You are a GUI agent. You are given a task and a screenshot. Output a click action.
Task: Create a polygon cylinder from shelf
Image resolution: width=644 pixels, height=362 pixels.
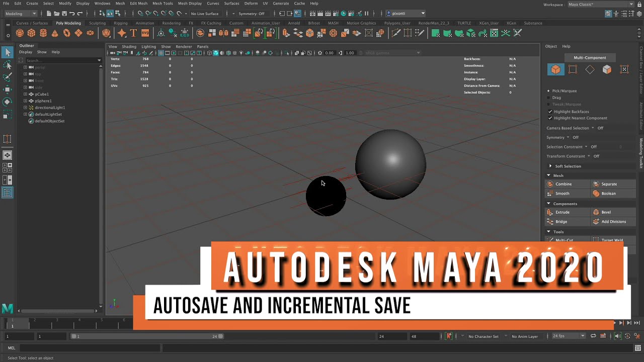click(x=43, y=33)
